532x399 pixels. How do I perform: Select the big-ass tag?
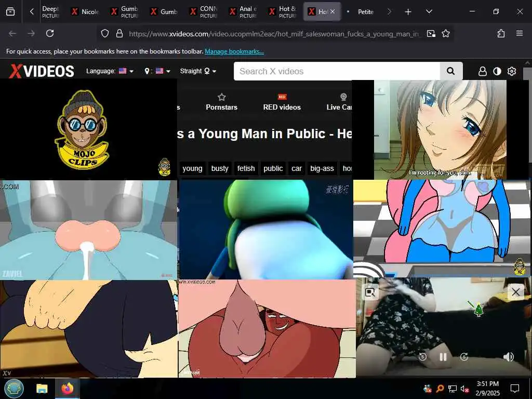322,169
